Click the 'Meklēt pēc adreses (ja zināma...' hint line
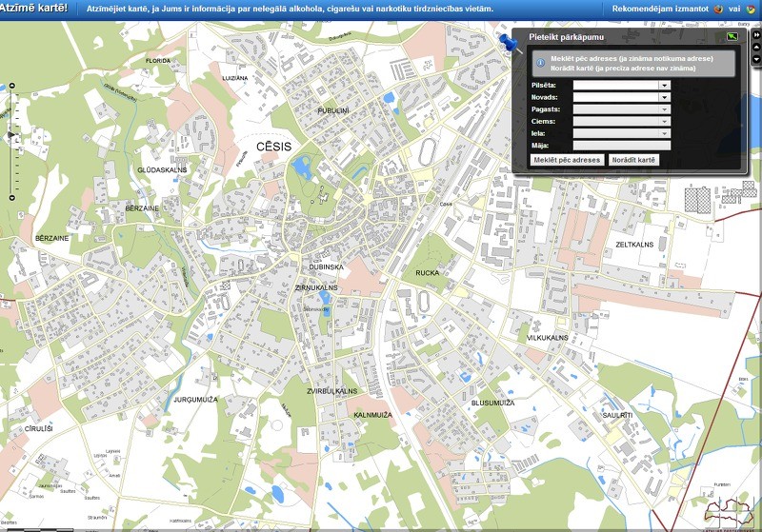The height and width of the screenshot is (532, 762). coord(632,58)
